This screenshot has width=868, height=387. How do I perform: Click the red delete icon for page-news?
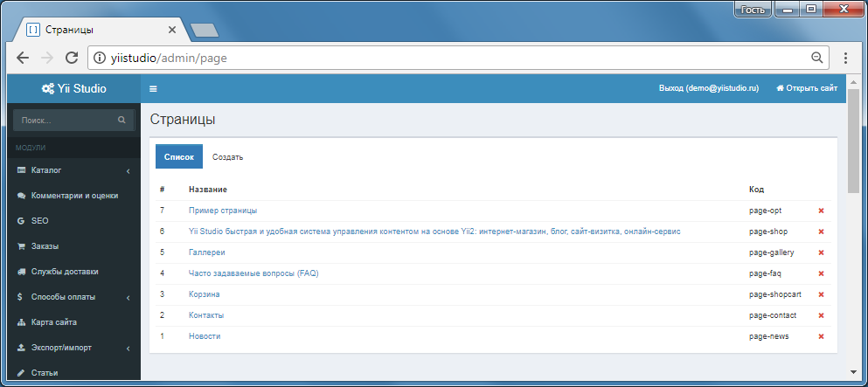[x=821, y=336]
